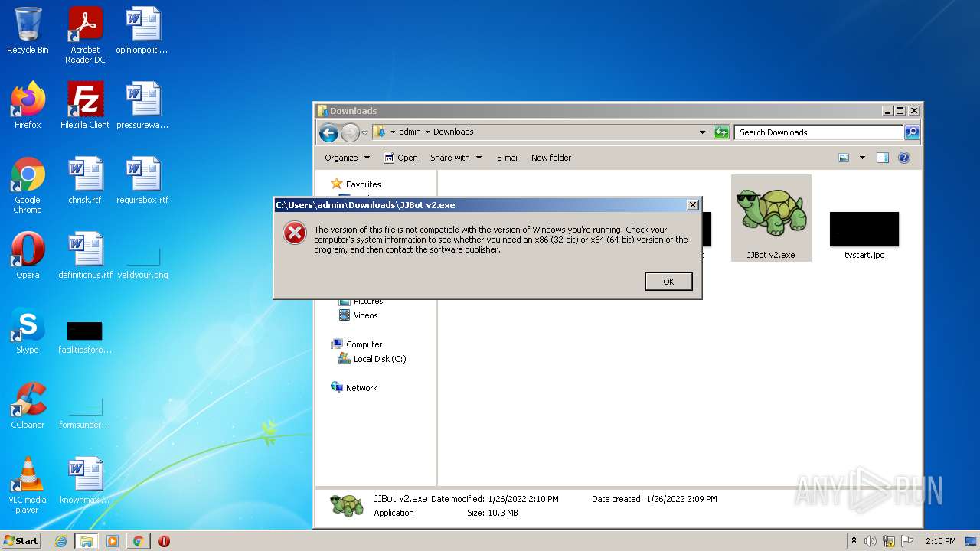Click admin in the address breadcrumb
Image resolution: width=980 pixels, height=551 pixels.
(410, 132)
